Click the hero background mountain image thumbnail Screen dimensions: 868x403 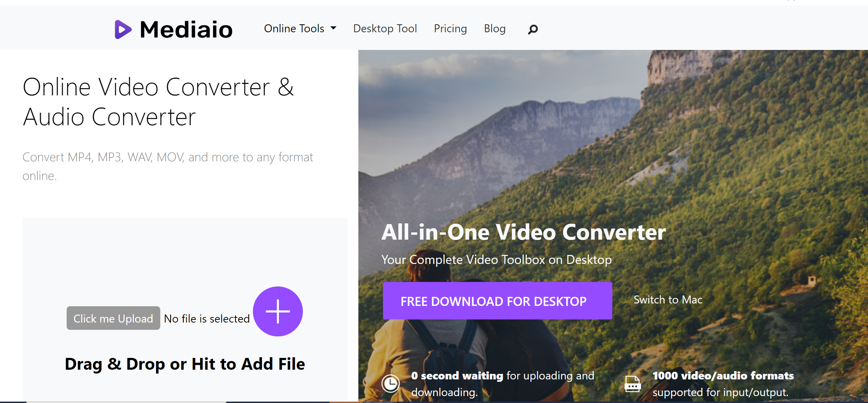613,226
